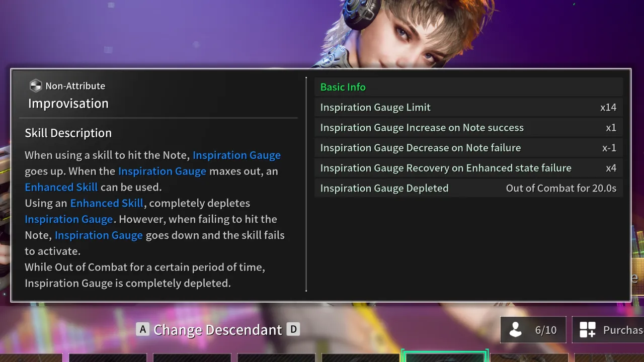Click the first blue Enhanced Skill link

(61, 188)
